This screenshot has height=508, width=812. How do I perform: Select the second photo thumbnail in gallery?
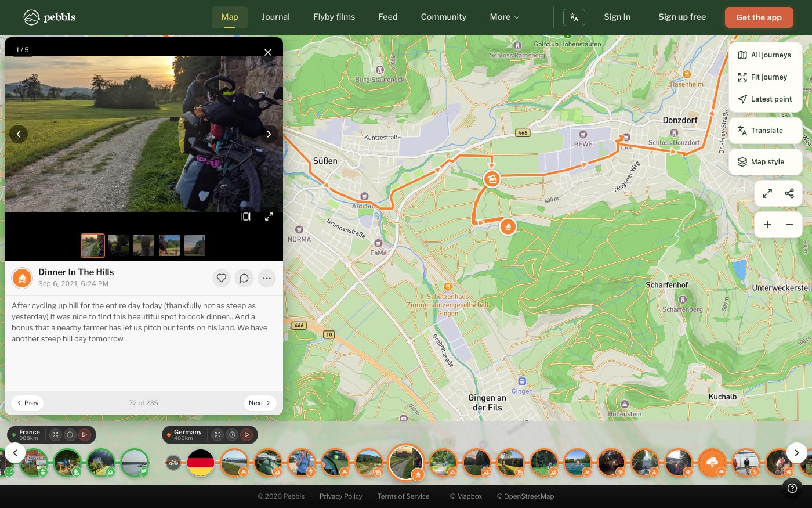pos(118,246)
